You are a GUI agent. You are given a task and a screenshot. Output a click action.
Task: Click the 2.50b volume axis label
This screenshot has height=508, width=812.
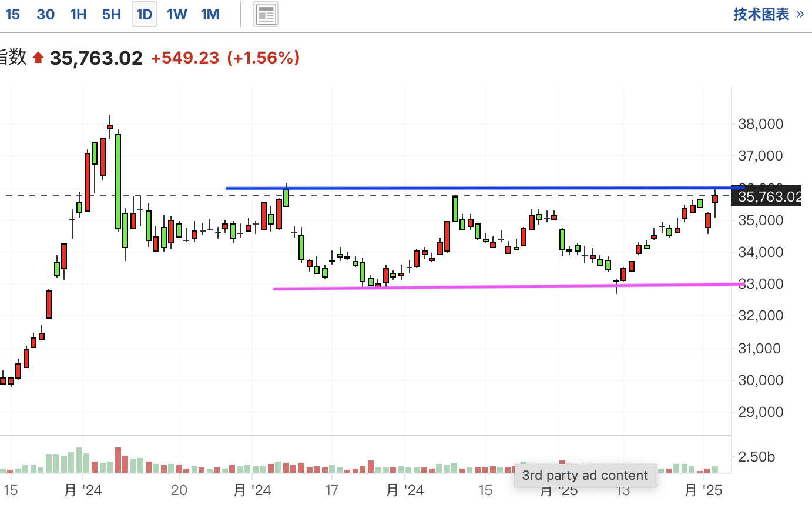click(756, 456)
